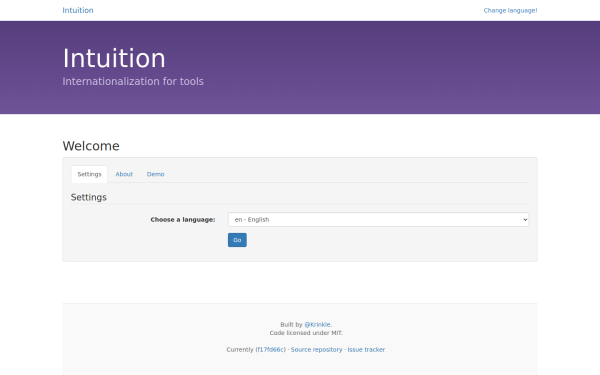Visit the Source repository link
The width and height of the screenshot is (600, 375).
point(316,349)
